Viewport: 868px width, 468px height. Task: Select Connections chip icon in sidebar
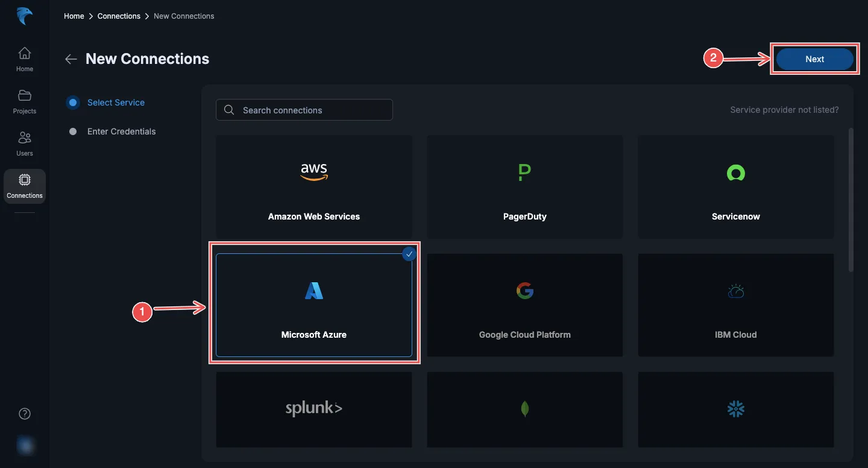point(25,180)
